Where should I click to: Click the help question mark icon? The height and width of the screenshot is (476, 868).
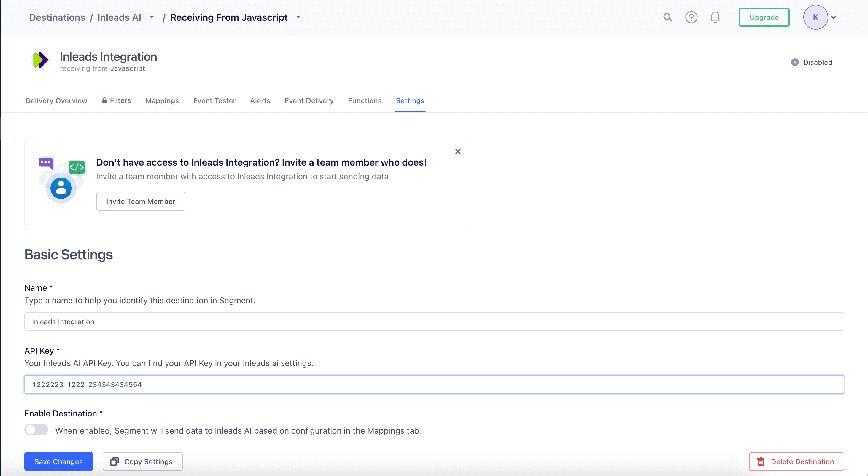click(x=691, y=17)
